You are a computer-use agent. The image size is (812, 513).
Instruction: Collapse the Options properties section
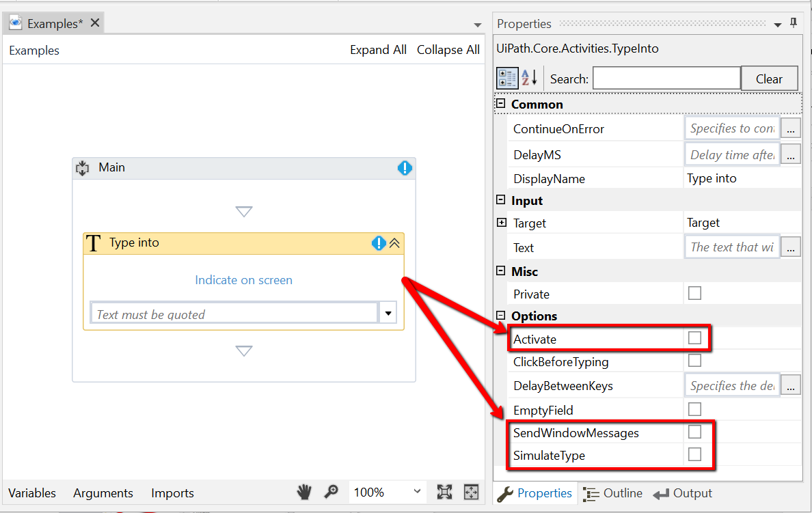(x=501, y=316)
